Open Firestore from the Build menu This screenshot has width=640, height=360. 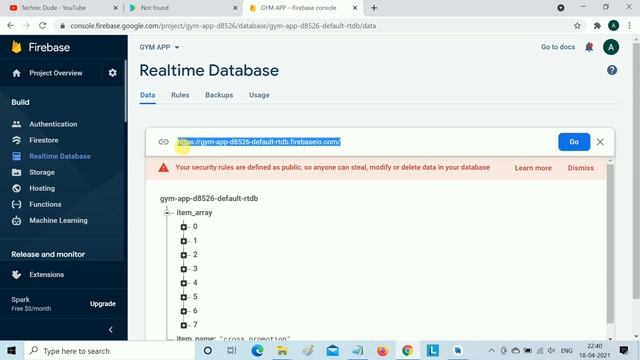(x=44, y=140)
